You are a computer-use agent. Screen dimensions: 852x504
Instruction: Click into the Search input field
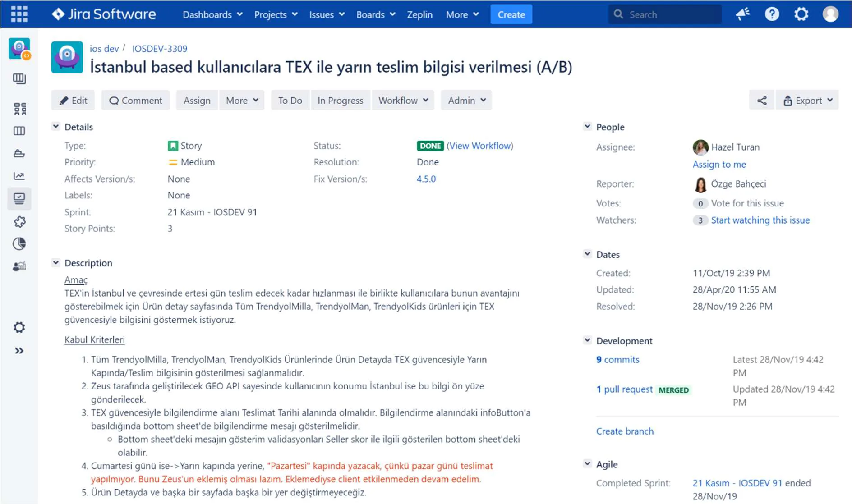[665, 14]
